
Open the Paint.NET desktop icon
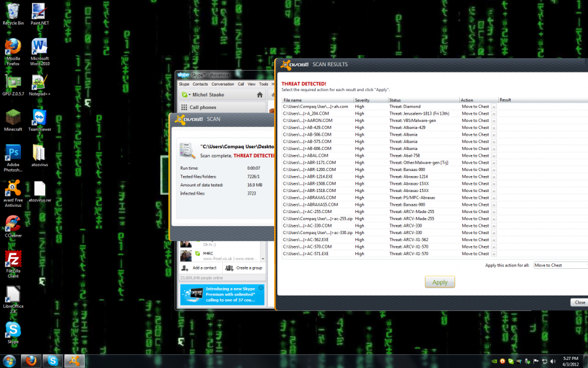pos(40,14)
